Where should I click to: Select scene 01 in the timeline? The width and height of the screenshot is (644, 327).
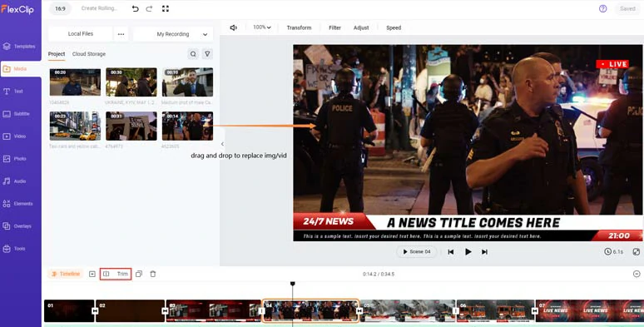(69, 311)
